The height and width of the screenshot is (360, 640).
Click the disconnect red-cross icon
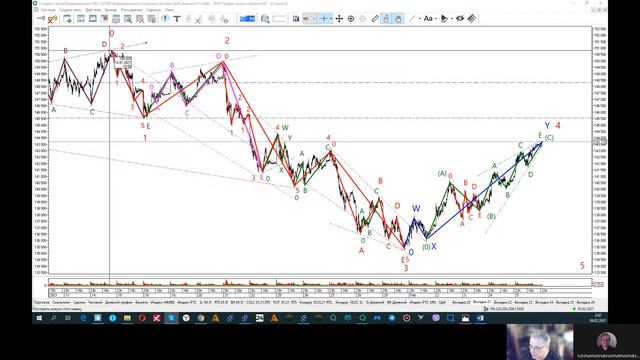(x=52, y=19)
